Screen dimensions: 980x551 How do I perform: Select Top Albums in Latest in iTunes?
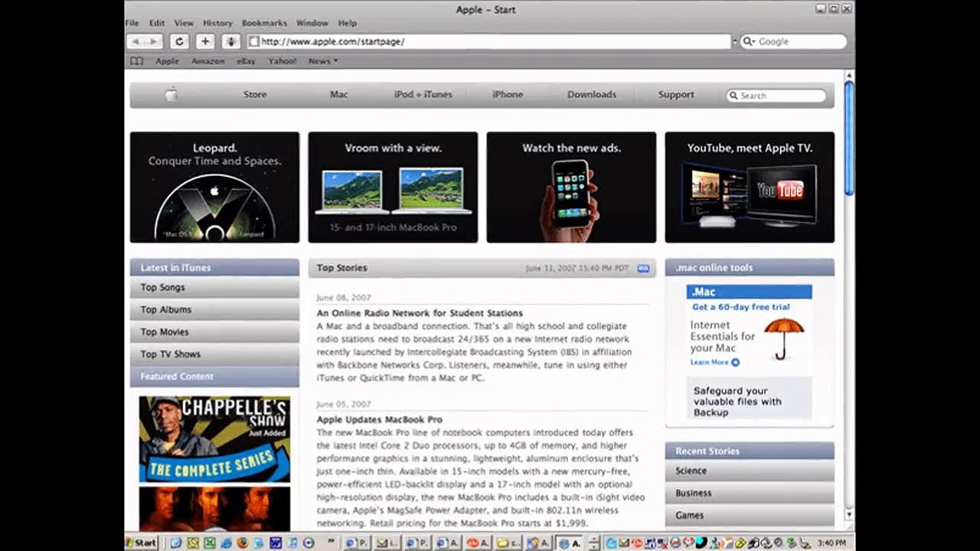214,310
